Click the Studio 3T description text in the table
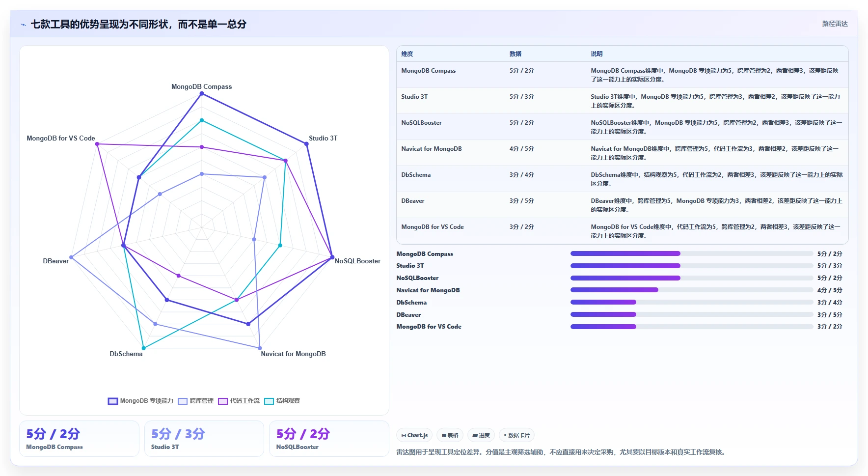 coord(715,101)
